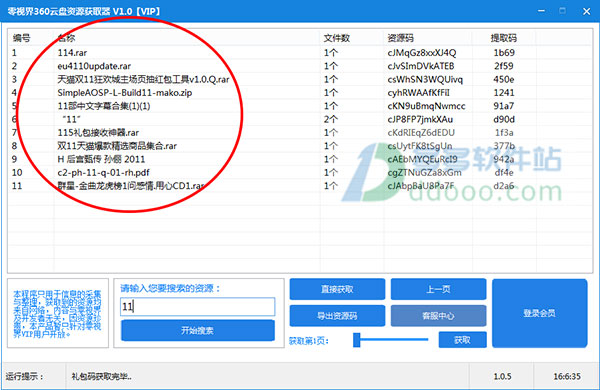Open the 客服中心 support center
600x390 pixels.
[x=438, y=316]
